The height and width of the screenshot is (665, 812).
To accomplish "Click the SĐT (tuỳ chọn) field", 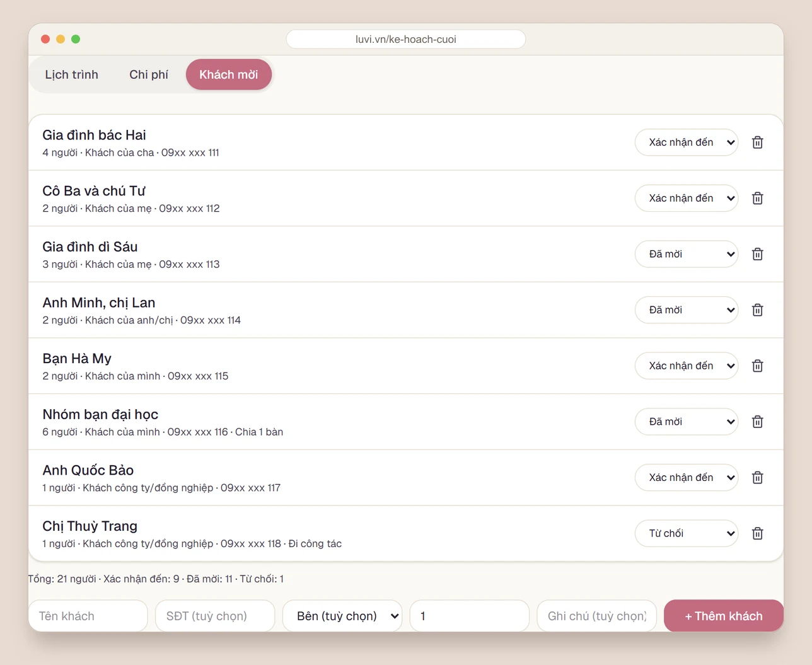I will pyautogui.click(x=215, y=616).
